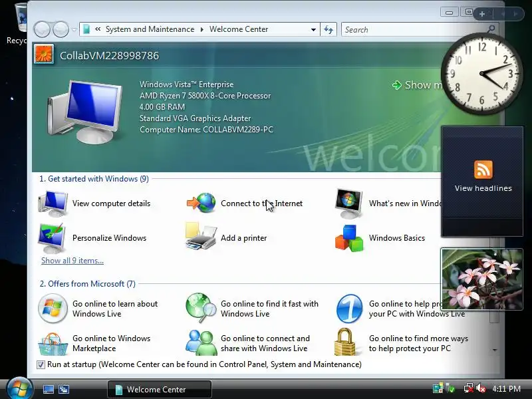532x399 pixels.
Task: Click the Connect to the Internet globe icon
Action: [x=201, y=203]
